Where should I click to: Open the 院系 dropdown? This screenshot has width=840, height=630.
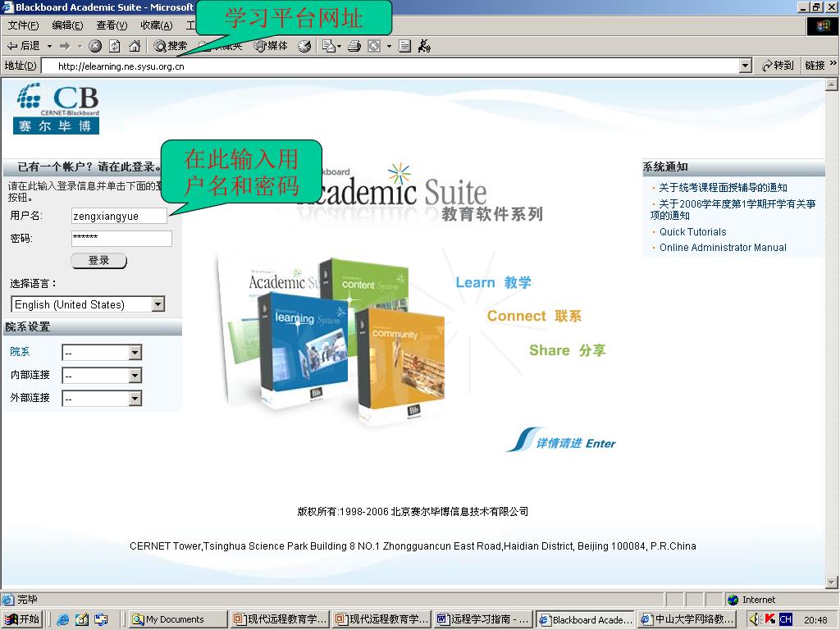102,353
